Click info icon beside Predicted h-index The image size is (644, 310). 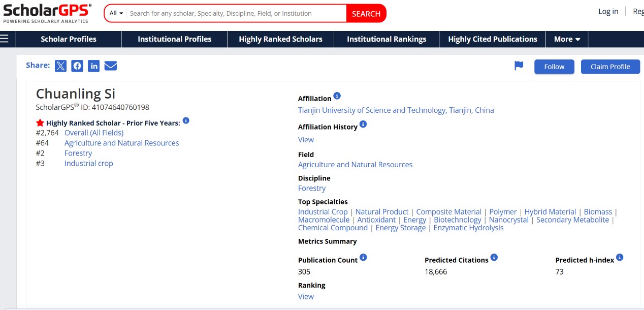click(620, 258)
